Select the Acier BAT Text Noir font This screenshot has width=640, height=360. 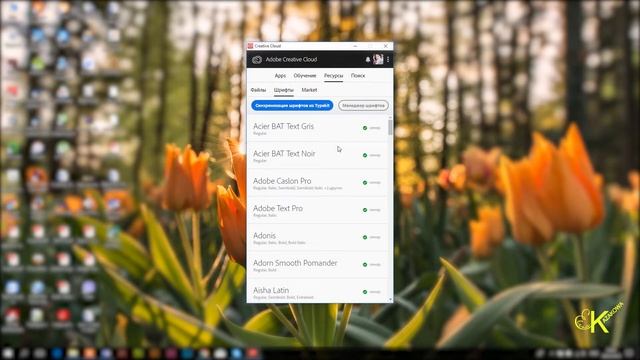[x=318, y=156]
